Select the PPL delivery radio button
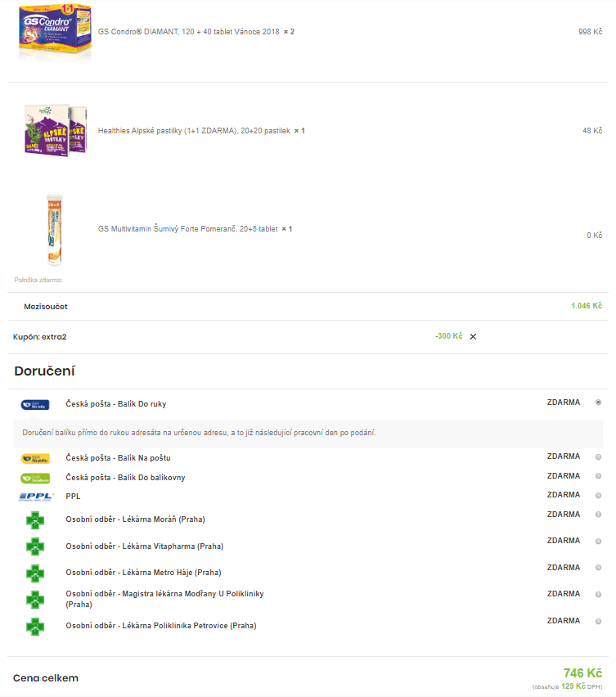This screenshot has height=697, width=616. (598, 495)
